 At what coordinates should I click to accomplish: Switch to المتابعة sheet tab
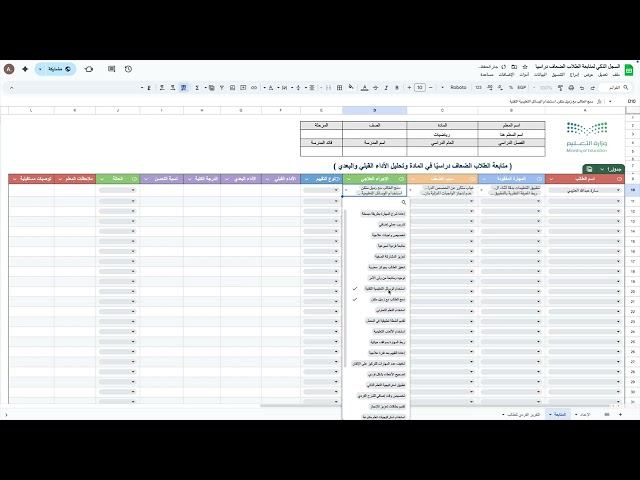(558, 414)
